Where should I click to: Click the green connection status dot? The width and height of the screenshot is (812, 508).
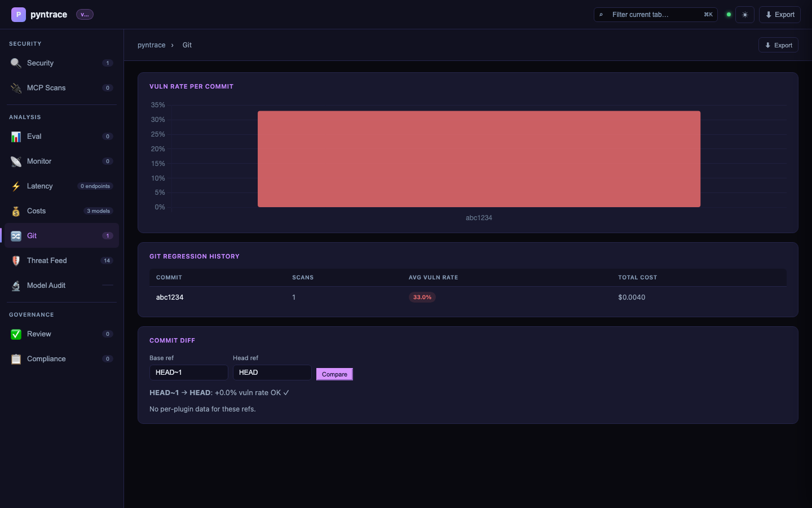(x=729, y=15)
